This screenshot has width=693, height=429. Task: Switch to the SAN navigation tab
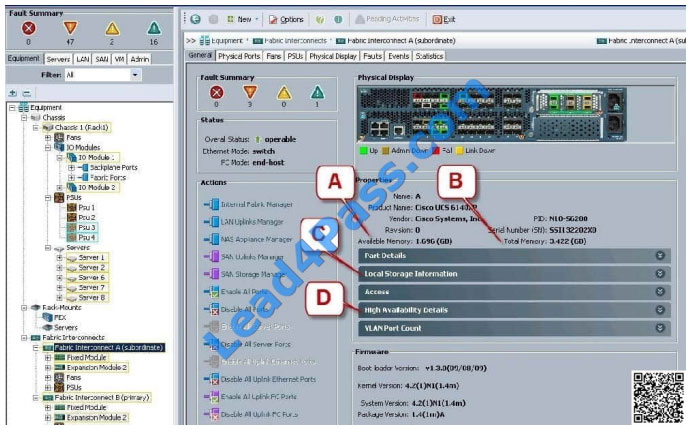(102, 59)
